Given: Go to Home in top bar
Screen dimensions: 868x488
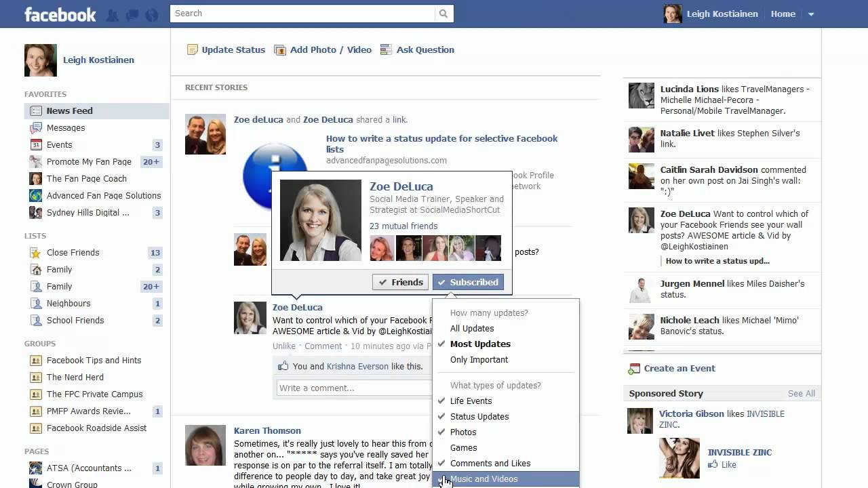Looking at the screenshot, I should 783,14.
